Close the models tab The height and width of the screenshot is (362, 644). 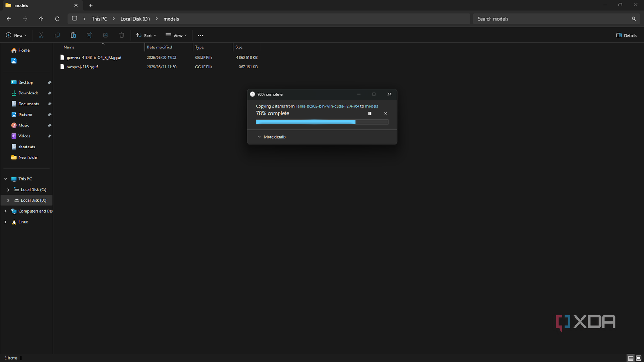76,5
